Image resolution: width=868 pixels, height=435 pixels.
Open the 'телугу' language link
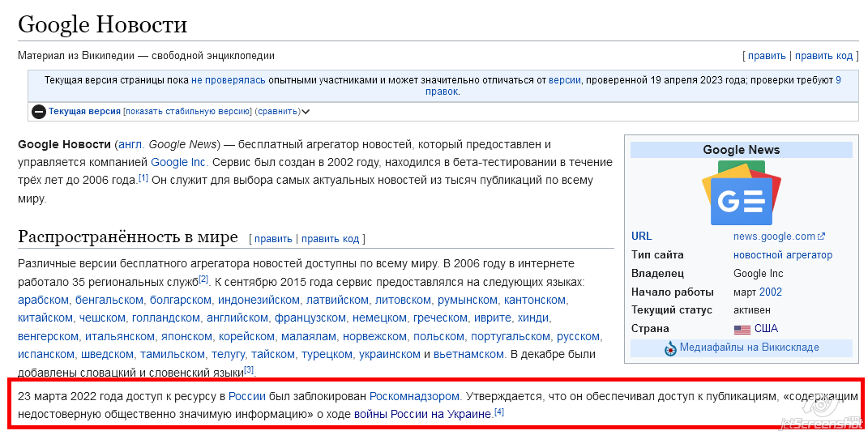click(x=228, y=354)
